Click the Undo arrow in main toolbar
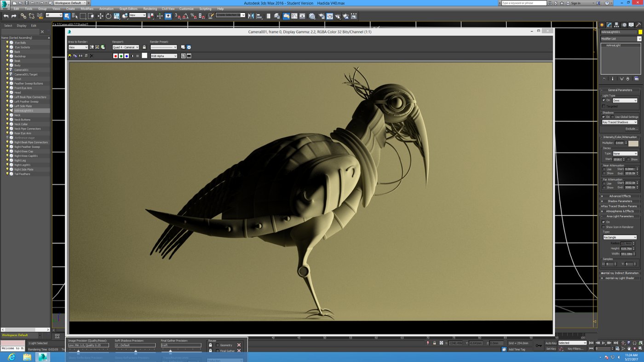This screenshot has height=362, width=644. pos(6,16)
